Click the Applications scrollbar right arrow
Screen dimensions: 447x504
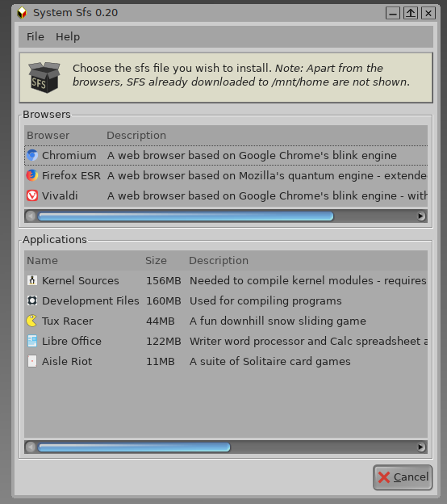421,447
